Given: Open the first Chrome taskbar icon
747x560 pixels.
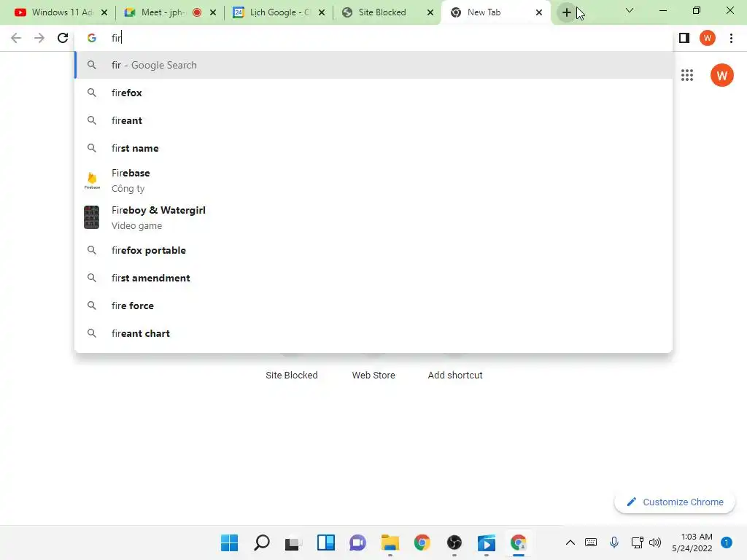Looking at the screenshot, I should [422, 542].
